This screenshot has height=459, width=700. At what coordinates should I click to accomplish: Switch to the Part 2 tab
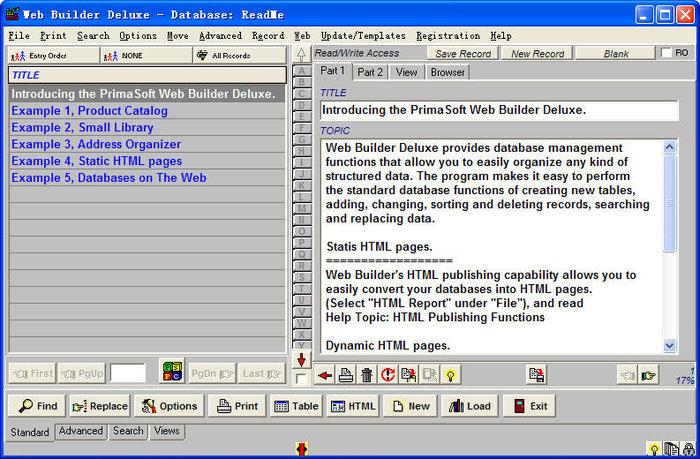tap(370, 72)
